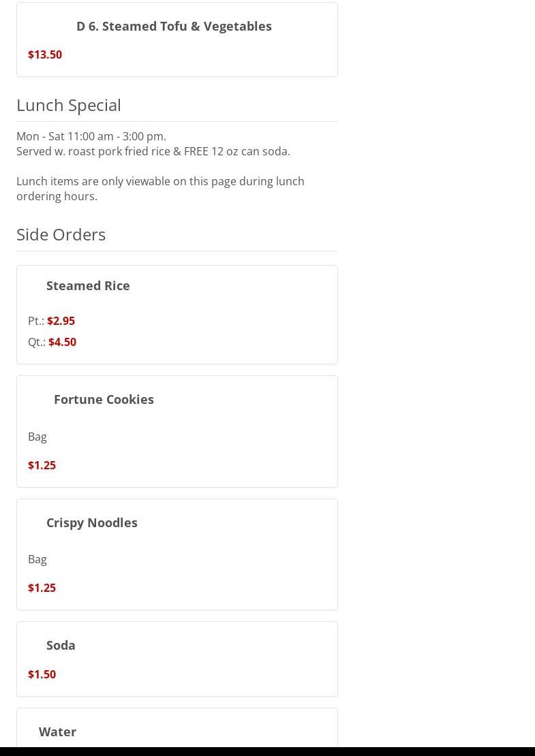Open the Crispy Noodles menu item
Screen dimensions: 535x756
click(x=91, y=522)
